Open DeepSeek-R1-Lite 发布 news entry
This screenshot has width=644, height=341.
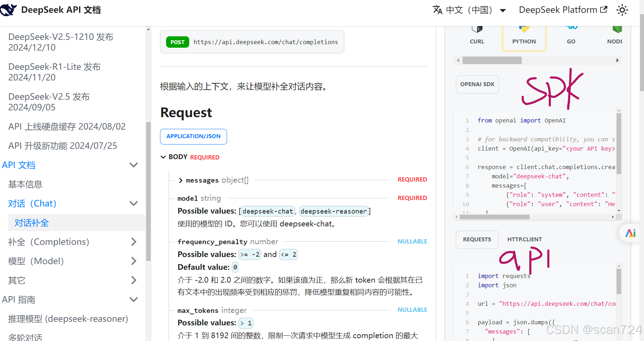[55, 72]
